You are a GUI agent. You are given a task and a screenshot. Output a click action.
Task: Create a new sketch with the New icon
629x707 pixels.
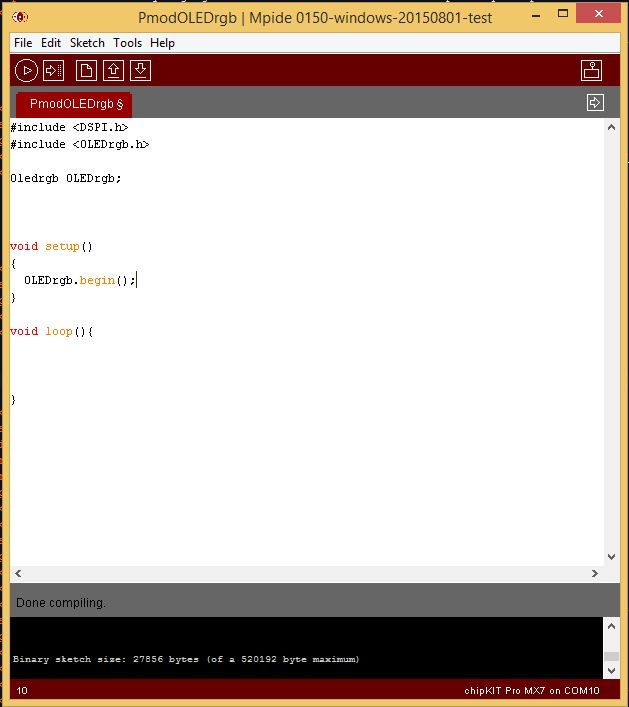coord(86,71)
